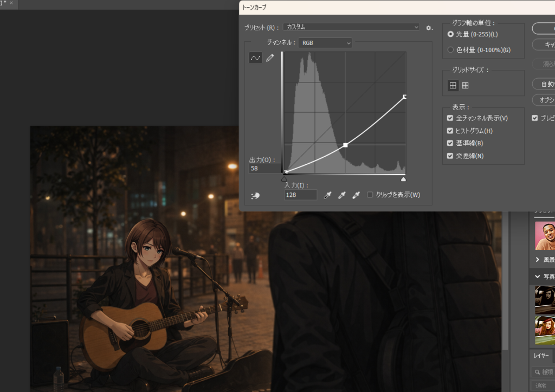Select the 色材量 (0-100%) radio button
The image size is (555, 392).
pyautogui.click(x=451, y=50)
